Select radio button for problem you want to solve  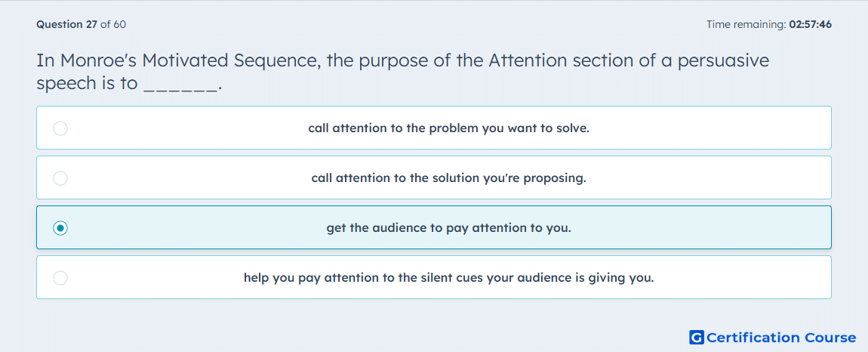[60, 128]
